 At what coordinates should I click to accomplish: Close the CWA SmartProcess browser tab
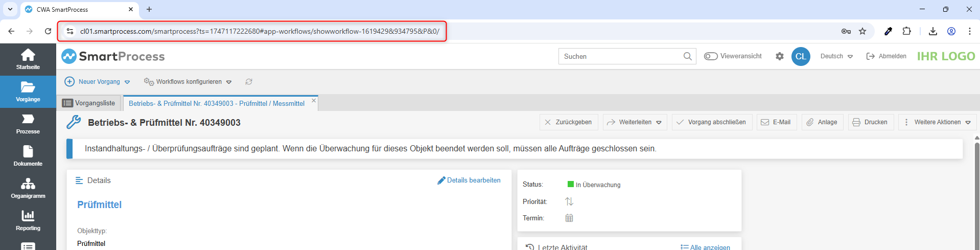click(131, 9)
